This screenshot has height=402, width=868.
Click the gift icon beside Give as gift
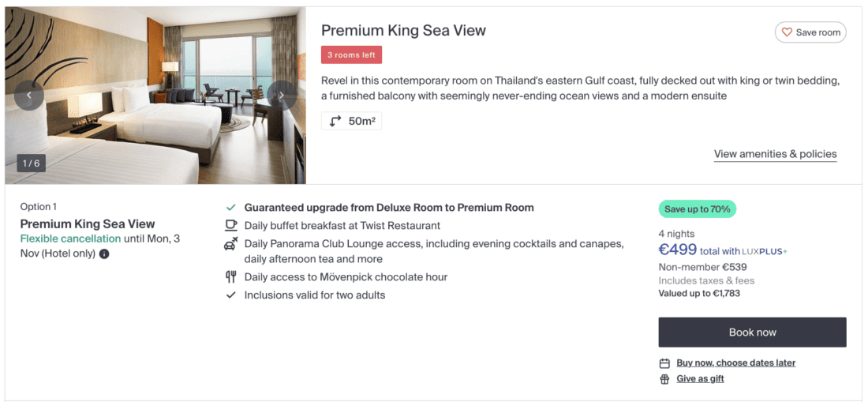pyautogui.click(x=664, y=379)
